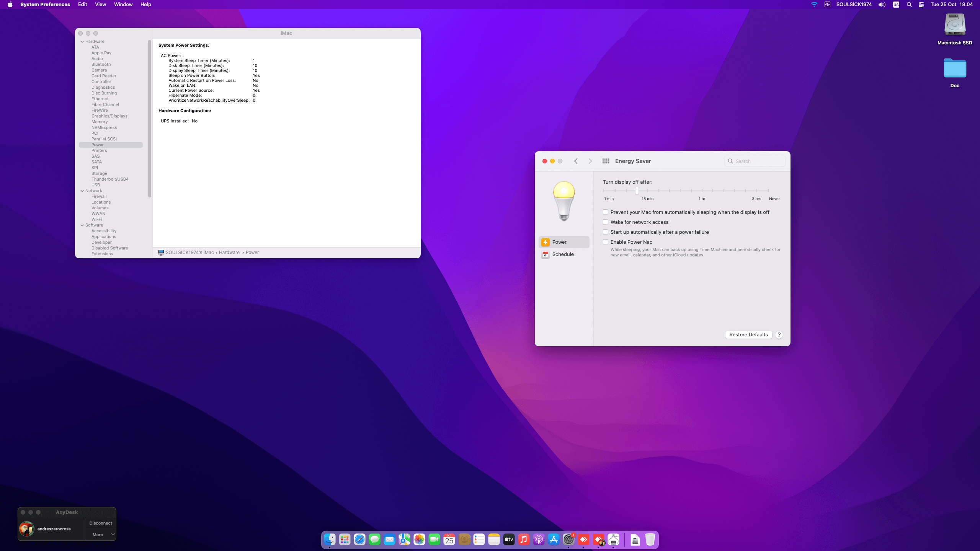Go back in System Preferences

576,161
